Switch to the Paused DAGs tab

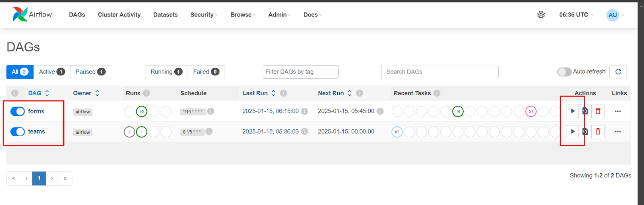(90, 72)
